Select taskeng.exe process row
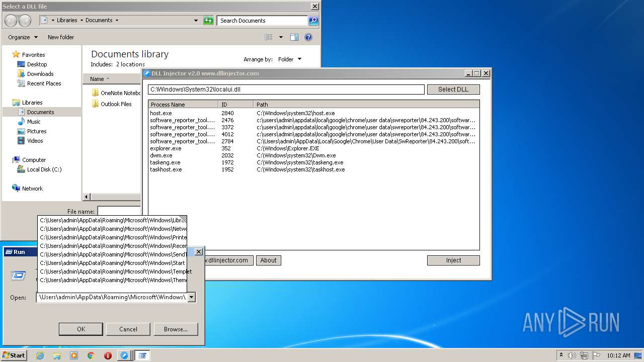 314,162
